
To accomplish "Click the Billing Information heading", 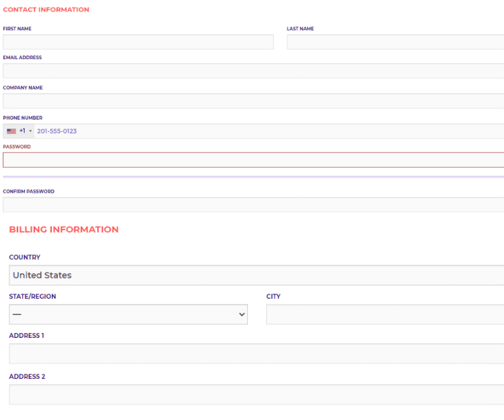I will tap(64, 230).
